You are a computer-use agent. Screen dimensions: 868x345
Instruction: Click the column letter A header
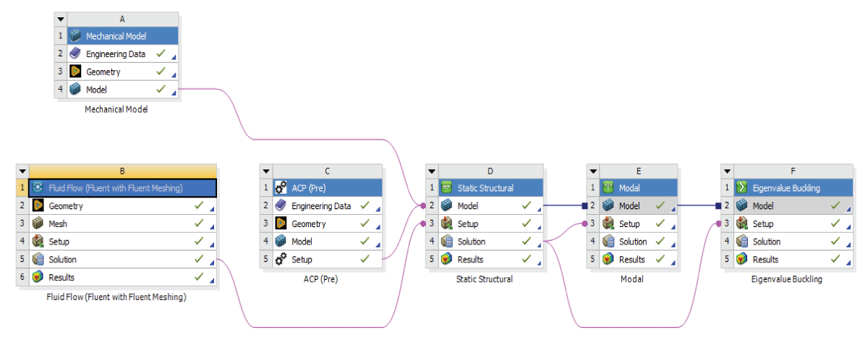click(x=123, y=20)
